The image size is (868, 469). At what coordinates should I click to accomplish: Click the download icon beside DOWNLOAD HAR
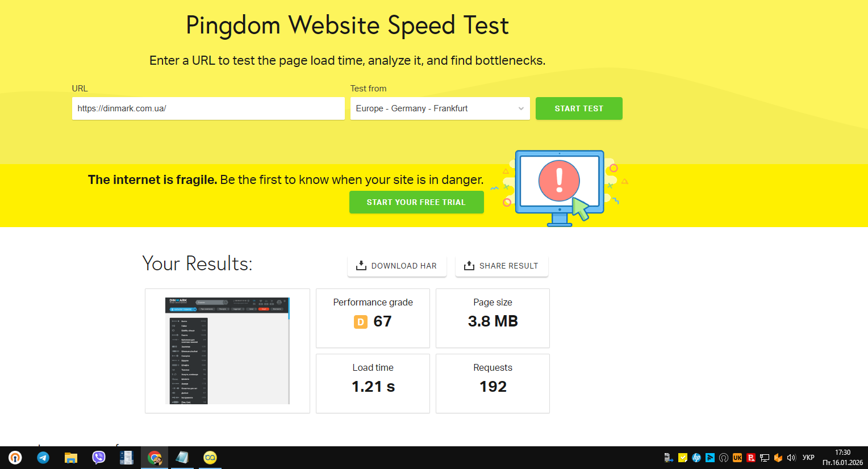tap(361, 266)
